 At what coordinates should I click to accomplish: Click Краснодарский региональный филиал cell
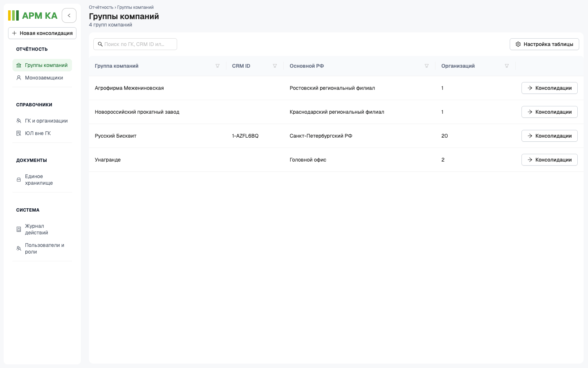click(x=337, y=112)
